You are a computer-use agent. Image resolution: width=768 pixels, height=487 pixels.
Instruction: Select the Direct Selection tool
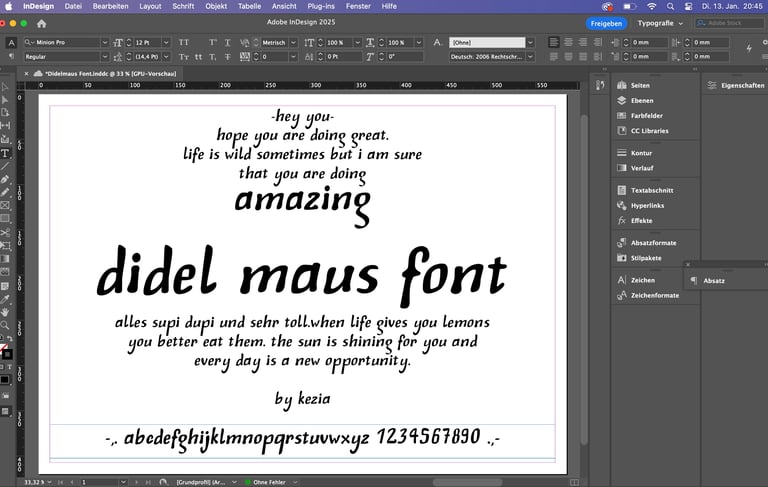(5, 99)
